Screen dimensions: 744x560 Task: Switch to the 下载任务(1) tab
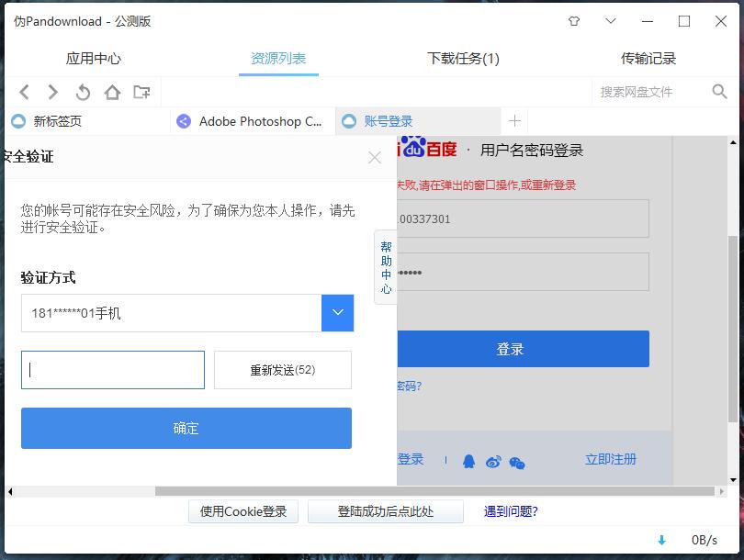point(461,57)
